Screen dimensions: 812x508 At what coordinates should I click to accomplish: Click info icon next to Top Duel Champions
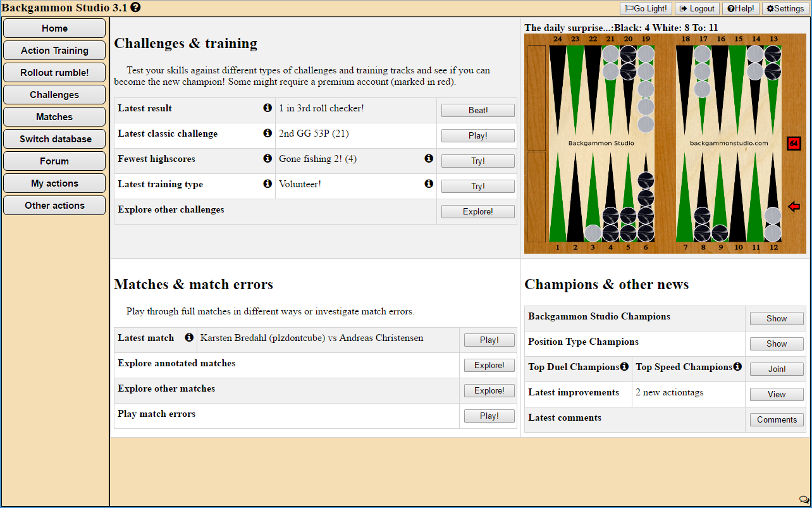pyautogui.click(x=624, y=367)
